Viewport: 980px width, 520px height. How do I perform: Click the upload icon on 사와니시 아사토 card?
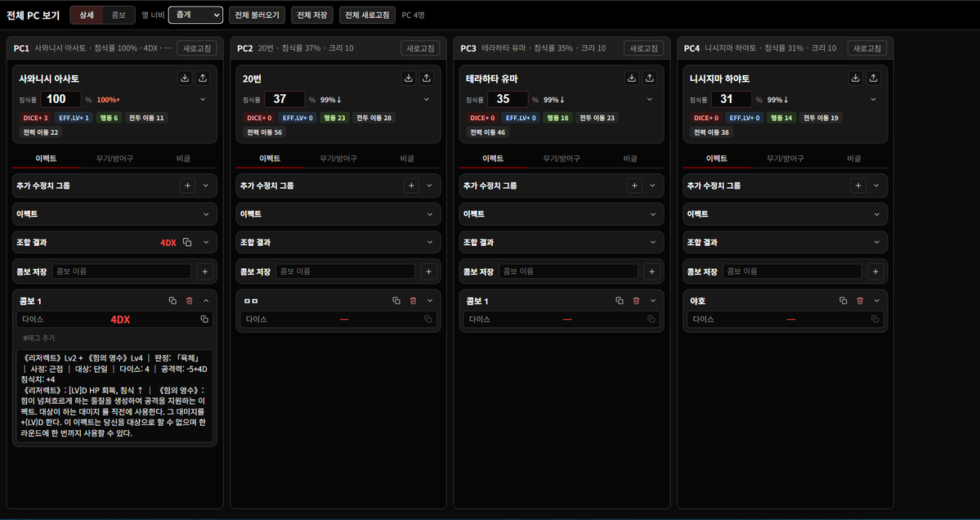click(203, 78)
